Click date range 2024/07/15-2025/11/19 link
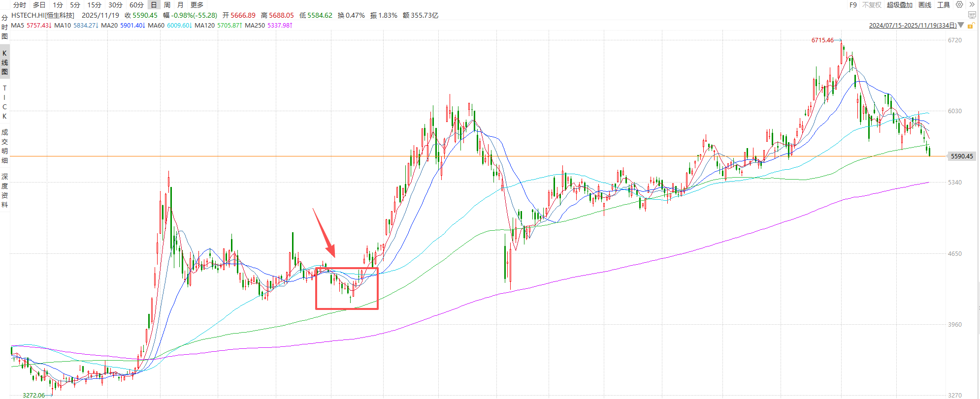980x399 pixels. (x=913, y=26)
